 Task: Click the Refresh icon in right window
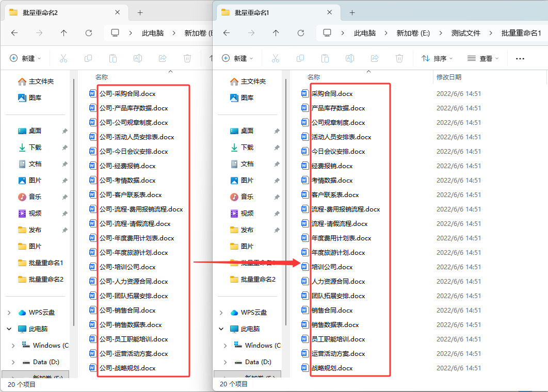click(300, 33)
